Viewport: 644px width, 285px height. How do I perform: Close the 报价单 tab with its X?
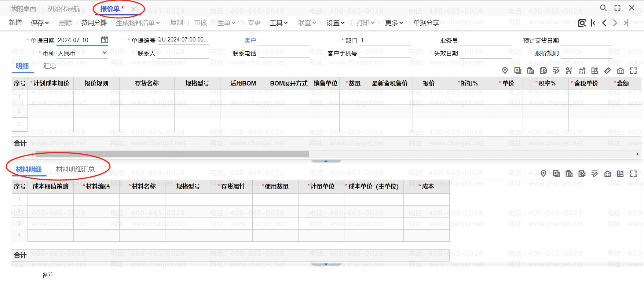pyautogui.click(x=133, y=9)
